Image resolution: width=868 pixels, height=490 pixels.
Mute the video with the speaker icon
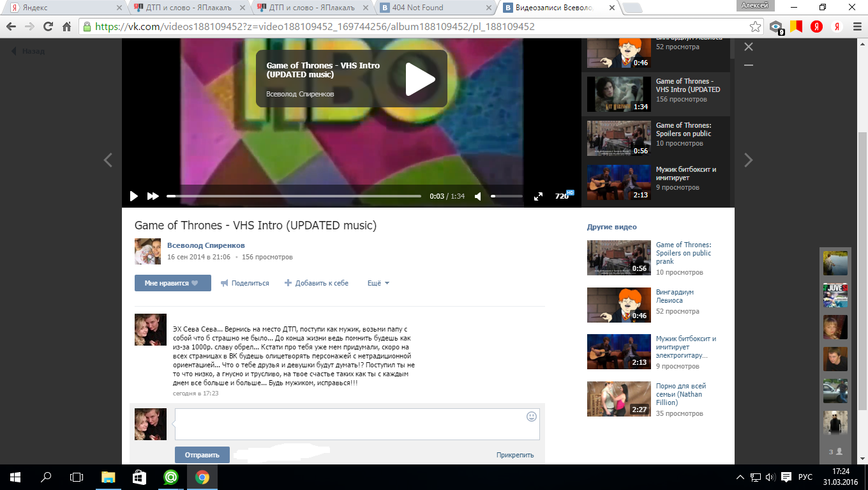point(478,196)
